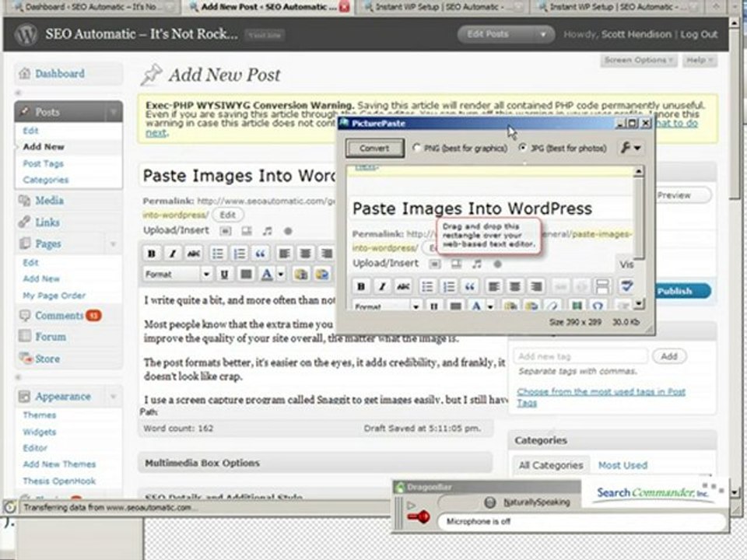Click Post Tags under Posts
This screenshot has width=747, height=560.
coord(44,163)
